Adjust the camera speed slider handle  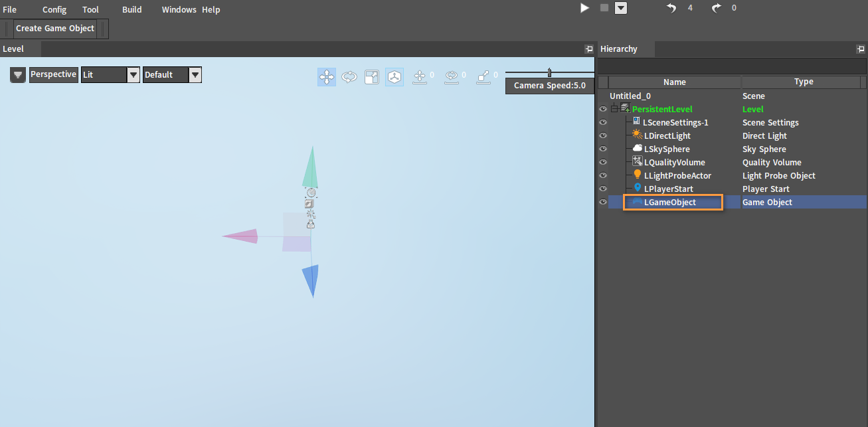pyautogui.click(x=549, y=72)
